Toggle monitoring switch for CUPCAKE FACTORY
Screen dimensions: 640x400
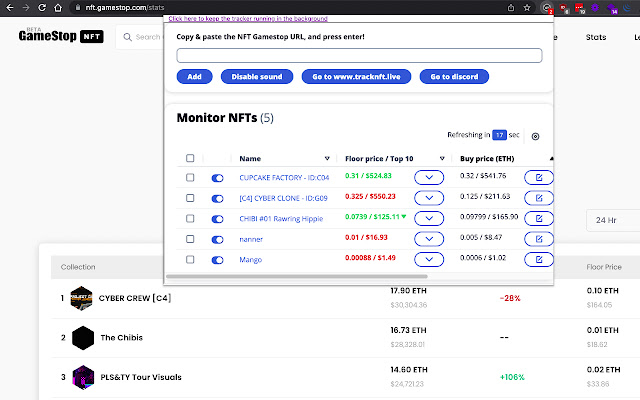click(218, 177)
